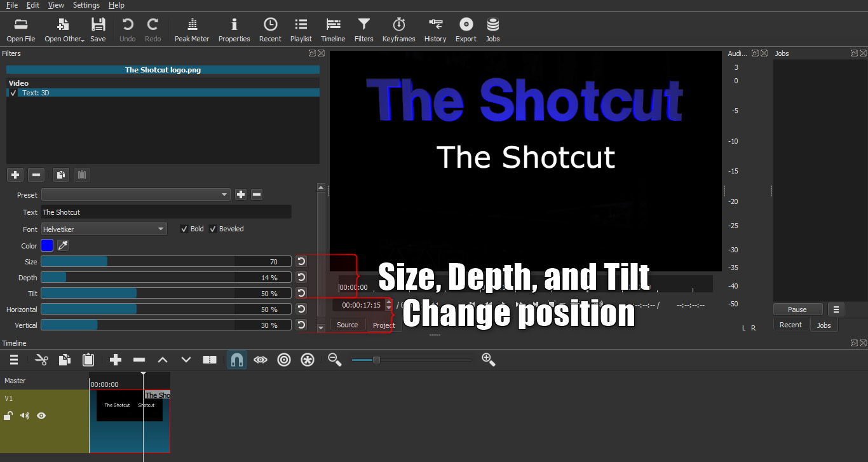The image size is (868, 462).
Task: Reset the Size value
Action: (x=301, y=261)
